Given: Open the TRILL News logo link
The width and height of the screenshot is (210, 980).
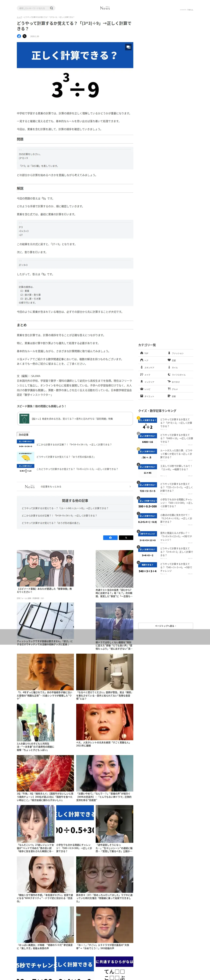Looking at the screenshot, I should 105,8.
